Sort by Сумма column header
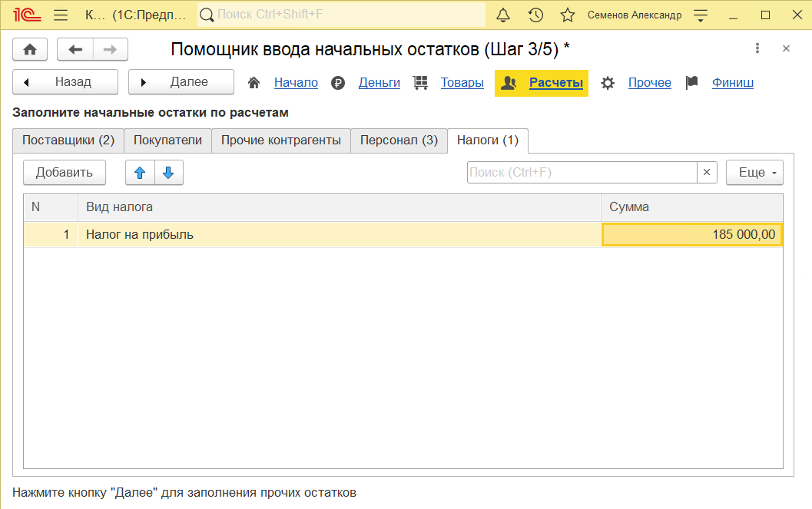Image resolution: width=812 pixels, height=509 pixels. [x=692, y=207]
